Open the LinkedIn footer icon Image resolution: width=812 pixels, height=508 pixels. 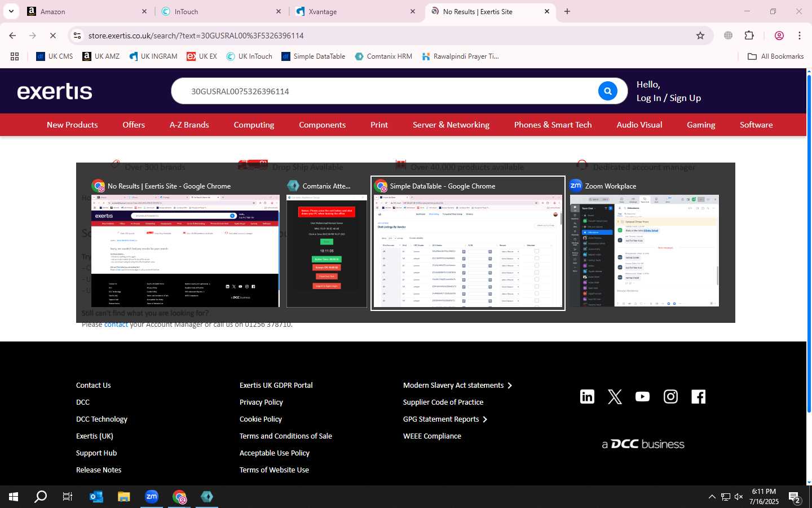[x=587, y=397]
